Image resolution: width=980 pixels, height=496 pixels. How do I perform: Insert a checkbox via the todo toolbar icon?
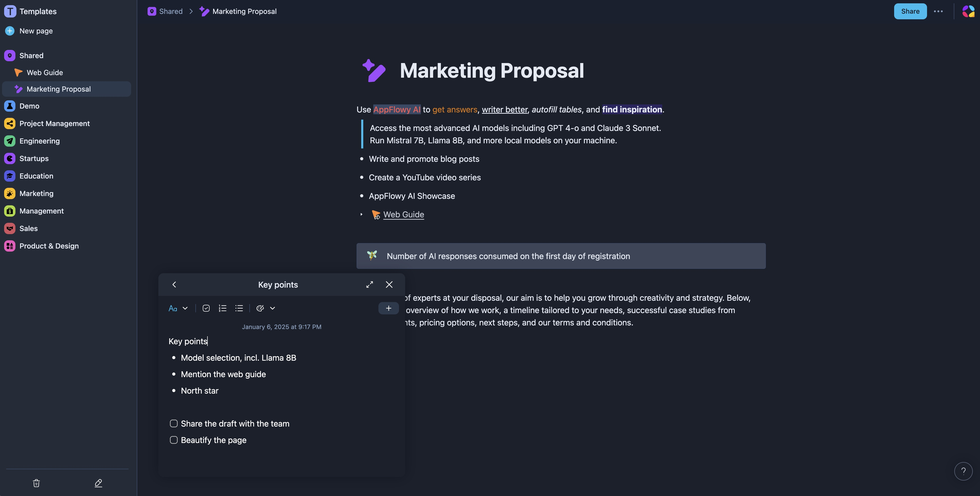click(x=206, y=308)
